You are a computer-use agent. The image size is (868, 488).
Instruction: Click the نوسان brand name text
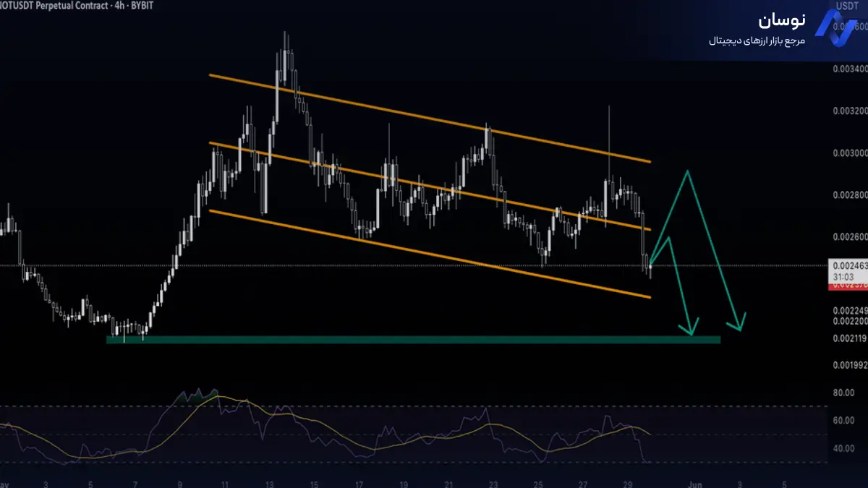click(781, 20)
